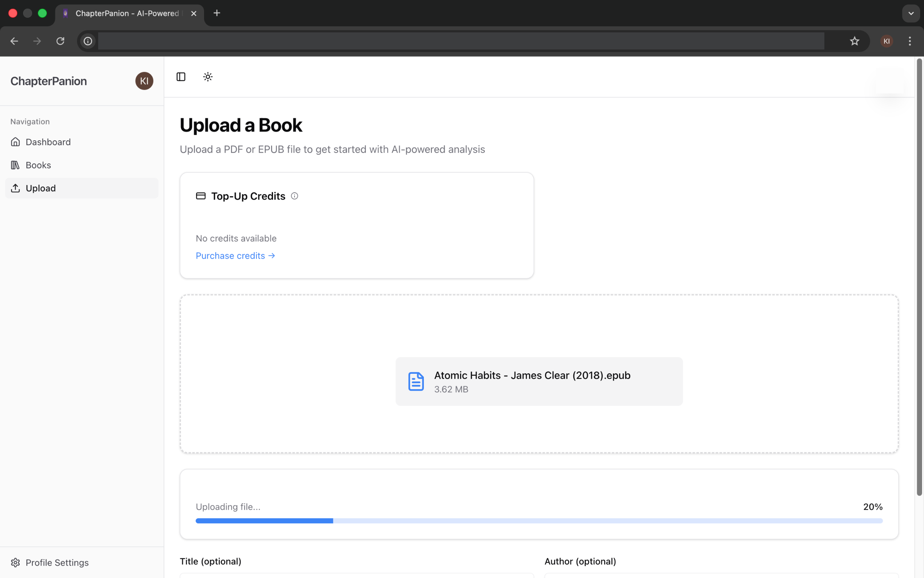Open Chrome three-dot menu
The image size is (924, 578).
(x=910, y=41)
